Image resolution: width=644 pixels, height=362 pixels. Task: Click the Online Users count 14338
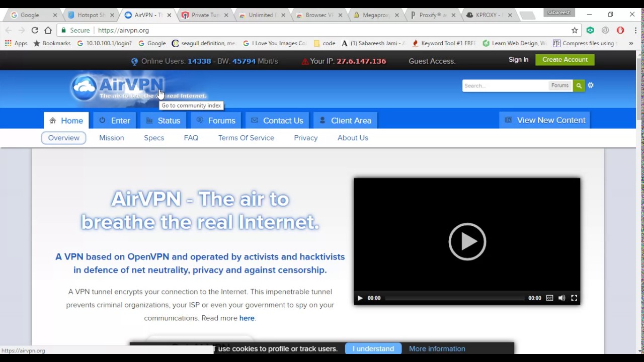coord(199,61)
